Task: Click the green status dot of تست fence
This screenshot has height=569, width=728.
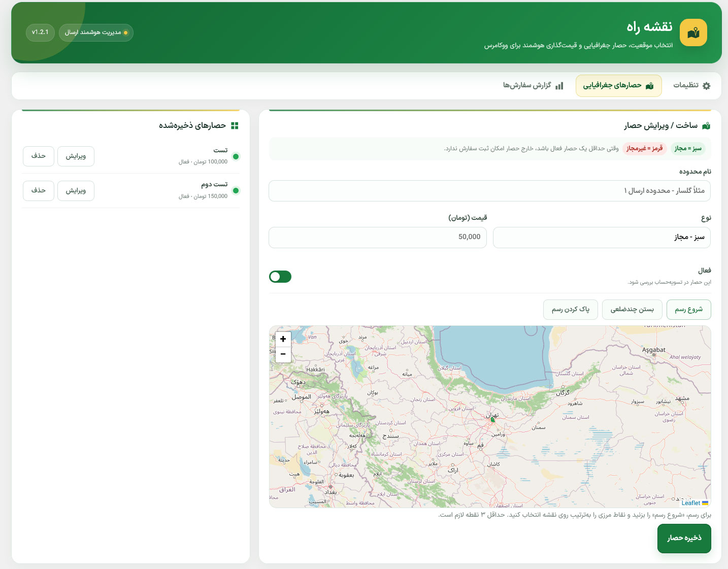Action: click(236, 156)
